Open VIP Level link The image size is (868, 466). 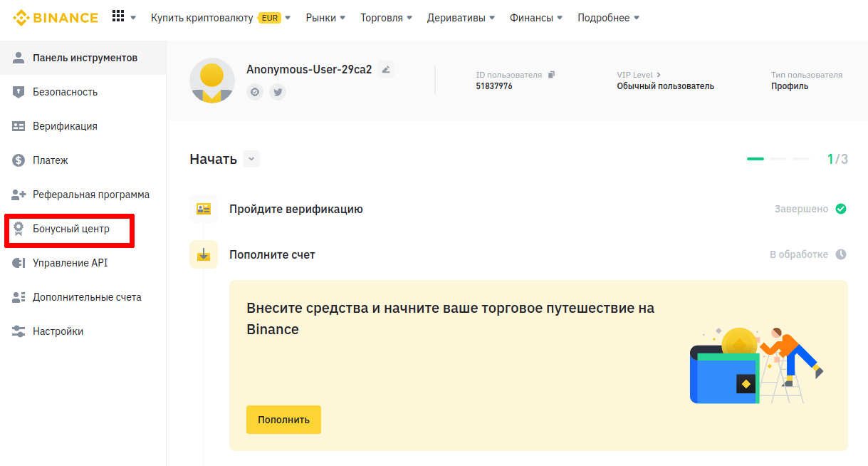[x=639, y=75]
